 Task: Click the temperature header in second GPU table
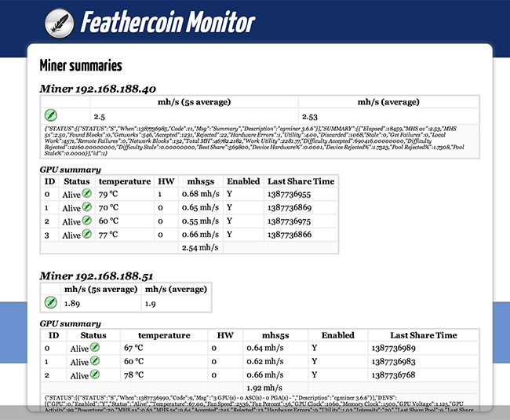click(164, 335)
